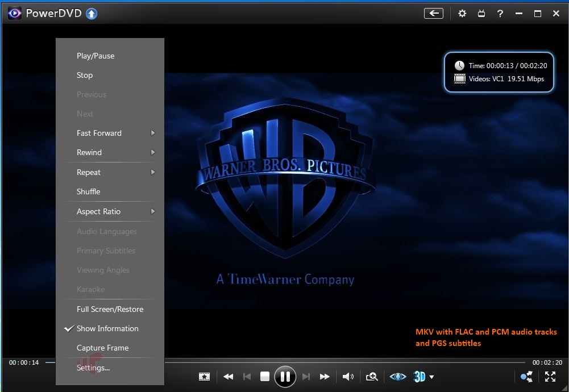Choose Shuffle in context menu
This screenshot has height=392, width=569.
[x=110, y=191]
